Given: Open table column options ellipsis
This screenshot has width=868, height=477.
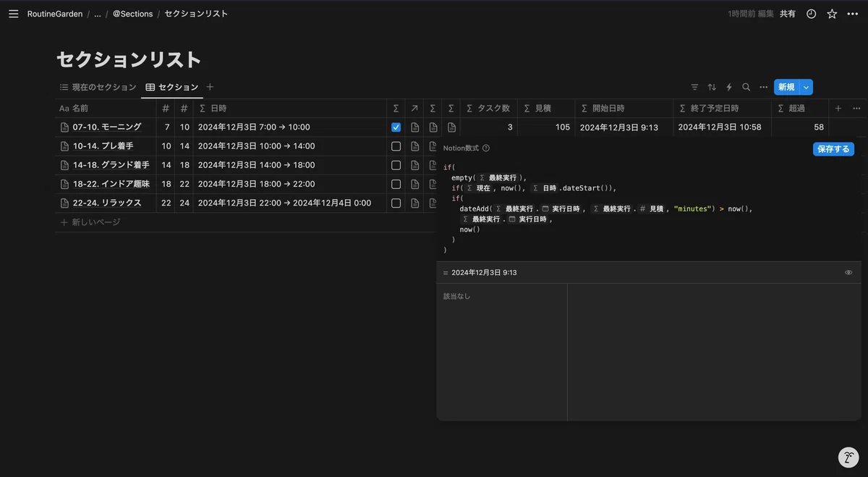Looking at the screenshot, I should (856, 109).
